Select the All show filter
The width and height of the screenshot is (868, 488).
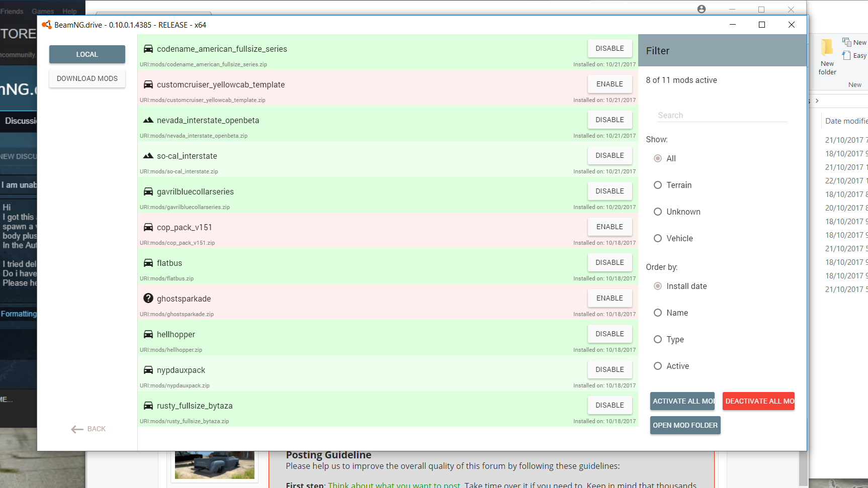[x=658, y=158]
